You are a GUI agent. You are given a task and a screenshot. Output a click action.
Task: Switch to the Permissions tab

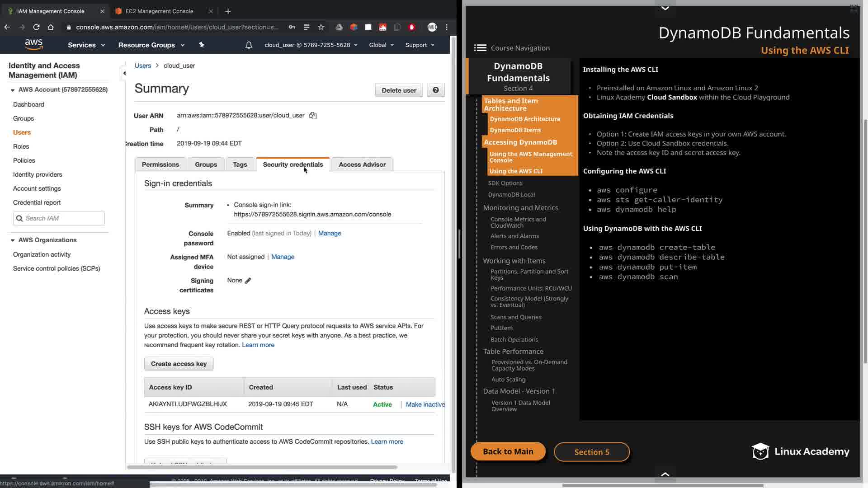tap(160, 164)
